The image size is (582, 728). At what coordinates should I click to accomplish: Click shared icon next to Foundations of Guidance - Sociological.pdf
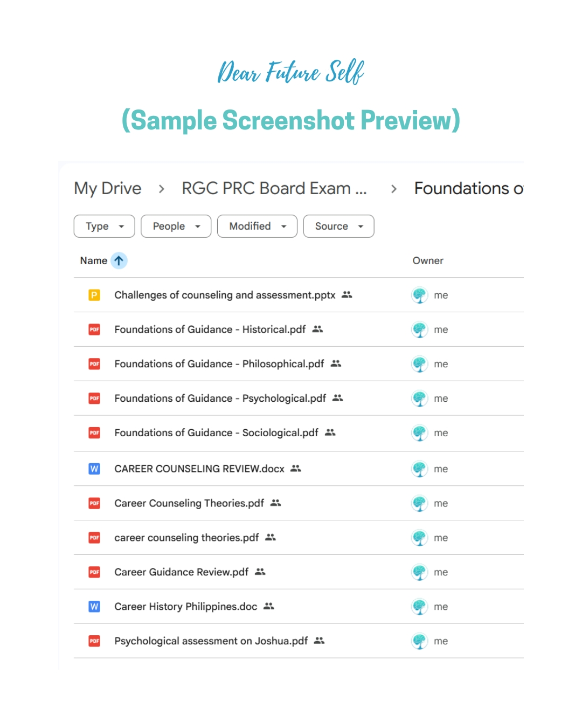(x=330, y=432)
